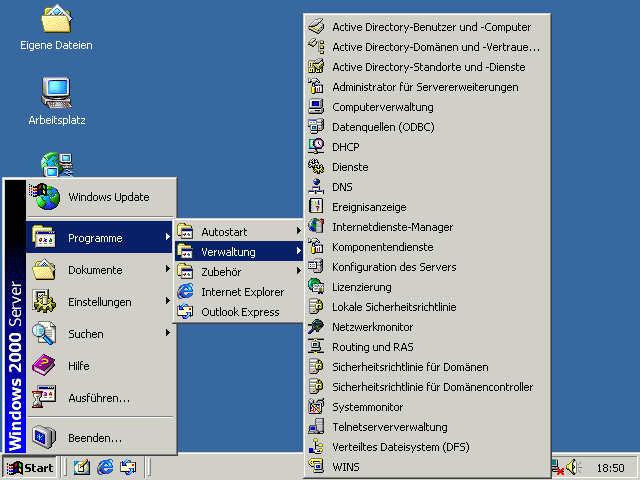Launch Outlook Express from the quick launch bar
Image resolution: width=640 pixels, height=480 pixels.
[128, 467]
